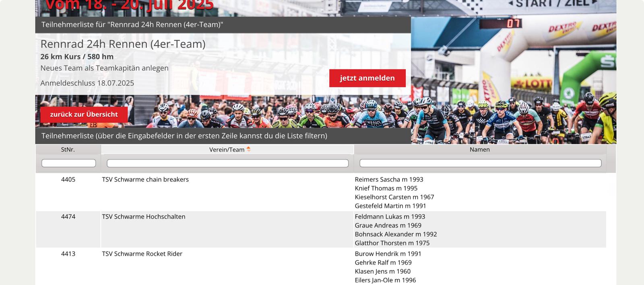Click name 'Burow Hendrik m 1991'
644x285 pixels.
click(x=388, y=254)
